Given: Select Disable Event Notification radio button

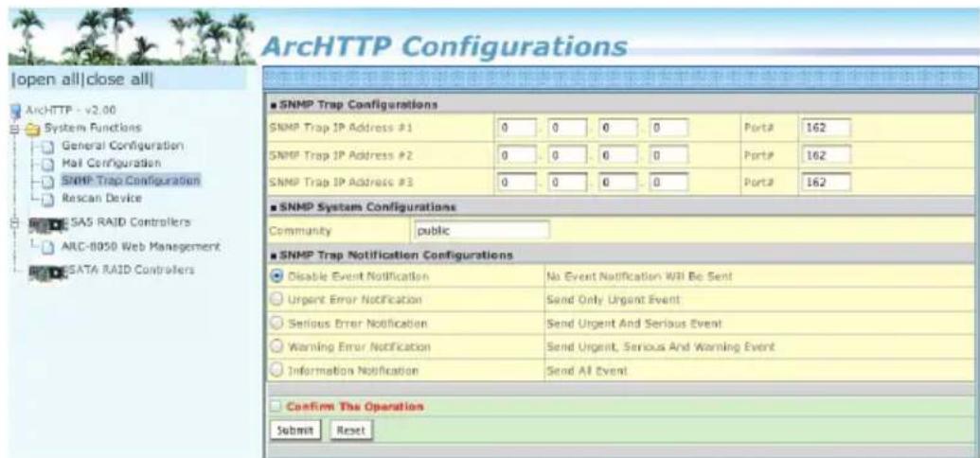Looking at the screenshot, I should (x=277, y=276).
